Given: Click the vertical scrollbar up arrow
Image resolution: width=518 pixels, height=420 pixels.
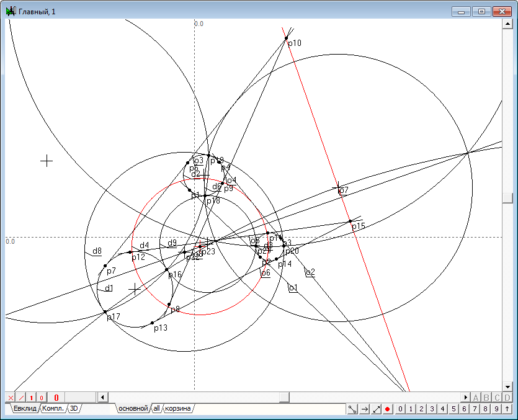Looking at the screenshot, I should [x=507, y=24].
